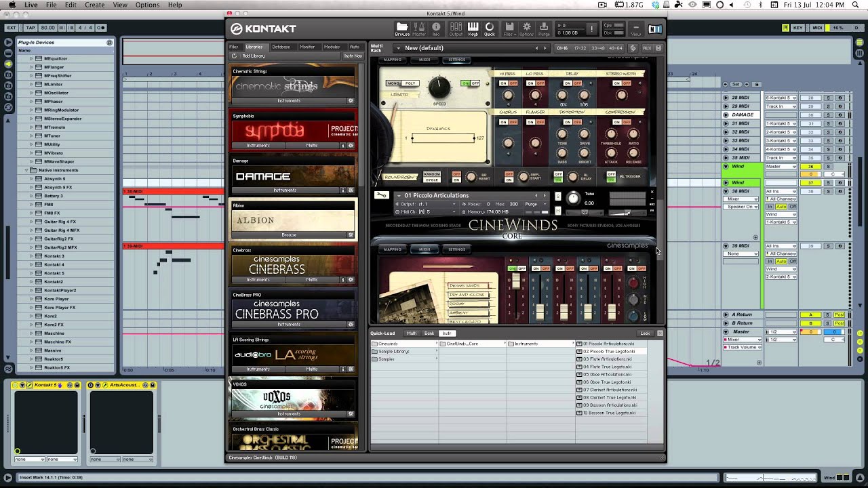Collapse the Native Instruments folder
The image size is (868, 488).
point(26,170)
